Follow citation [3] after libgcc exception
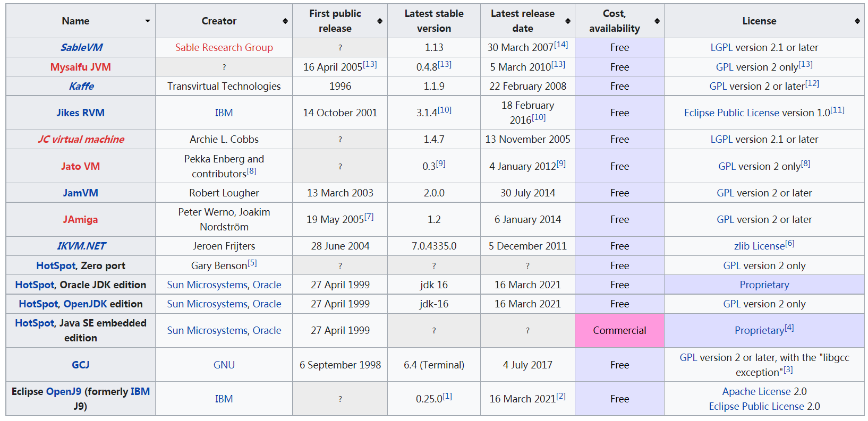This screenshot has width=868, height=421. coord(788,370)
